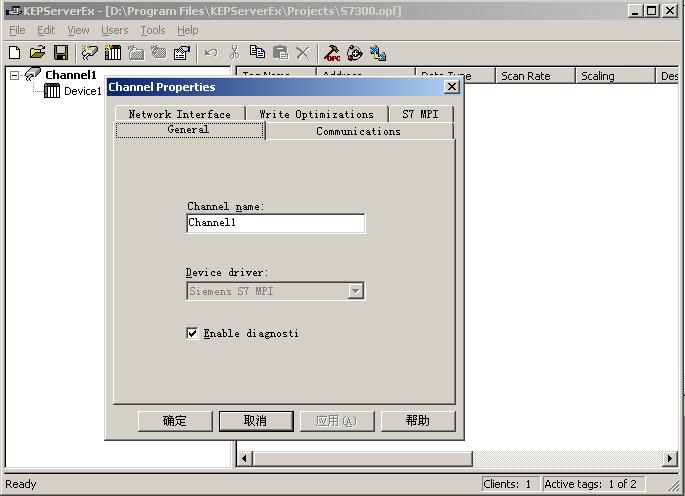The width and height of the screenshot is (685, 496).
Task: Click the New Device toolbar icon
Action: 113,53
